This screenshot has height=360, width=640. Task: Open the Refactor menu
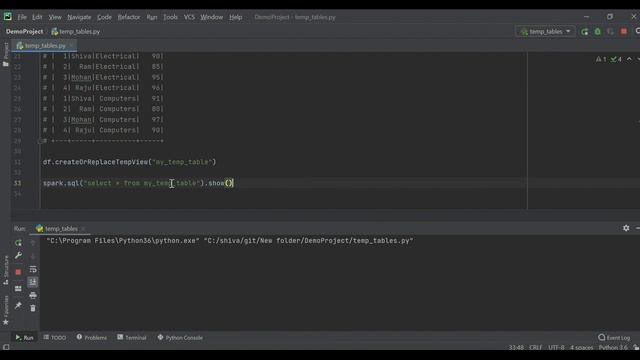pos(129,17)
